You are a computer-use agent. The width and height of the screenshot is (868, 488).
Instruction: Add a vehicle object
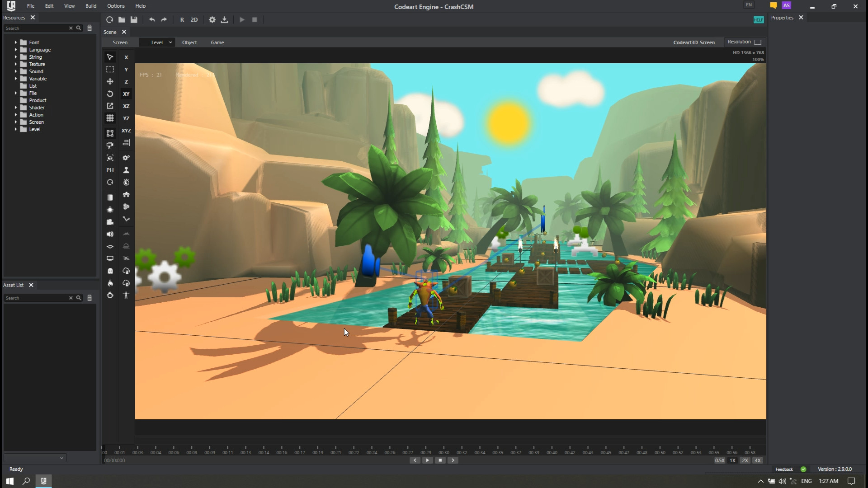coord(126,194)
